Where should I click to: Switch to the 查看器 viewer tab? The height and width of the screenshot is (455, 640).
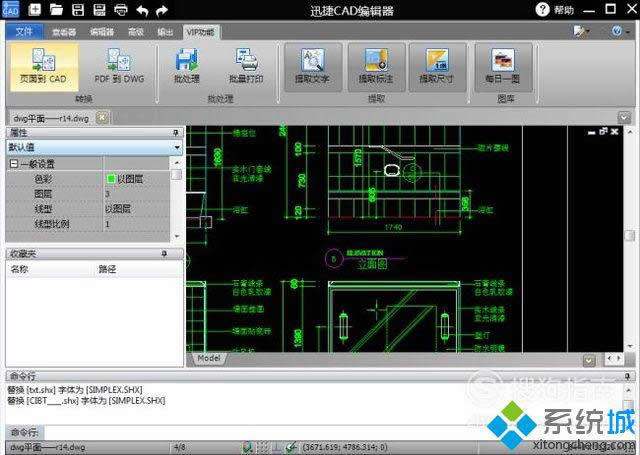64,32
